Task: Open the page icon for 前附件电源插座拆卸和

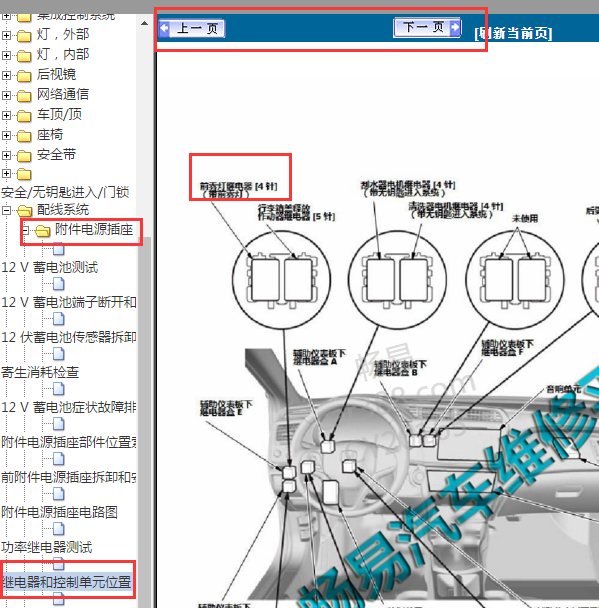Action: tap(59, 459)
